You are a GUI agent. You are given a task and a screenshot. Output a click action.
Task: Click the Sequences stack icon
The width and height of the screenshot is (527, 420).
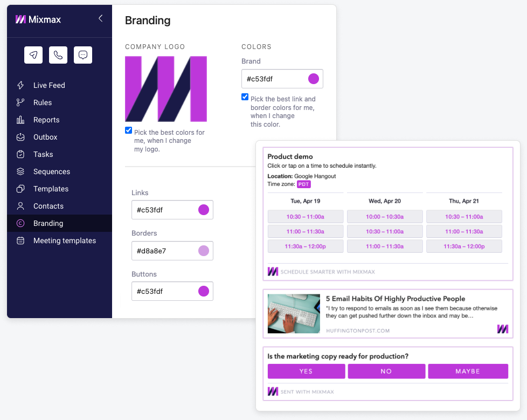(x=20, y=171)
